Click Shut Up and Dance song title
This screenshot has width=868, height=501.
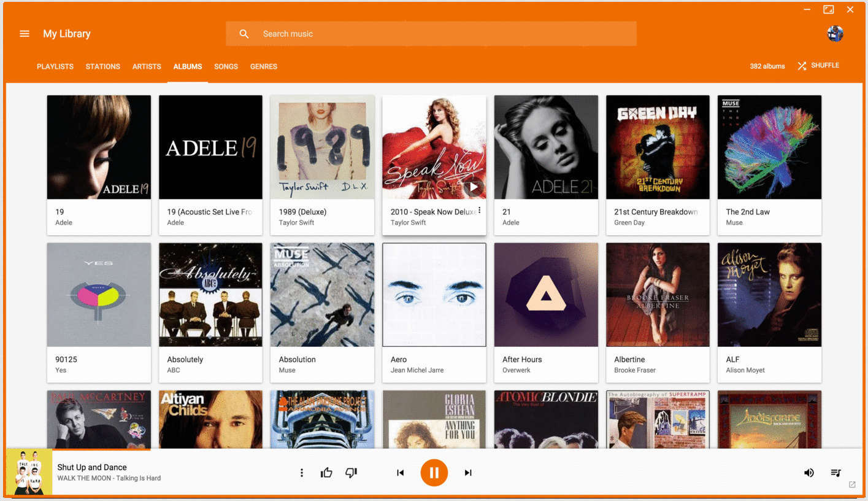[x=92, y=467]
